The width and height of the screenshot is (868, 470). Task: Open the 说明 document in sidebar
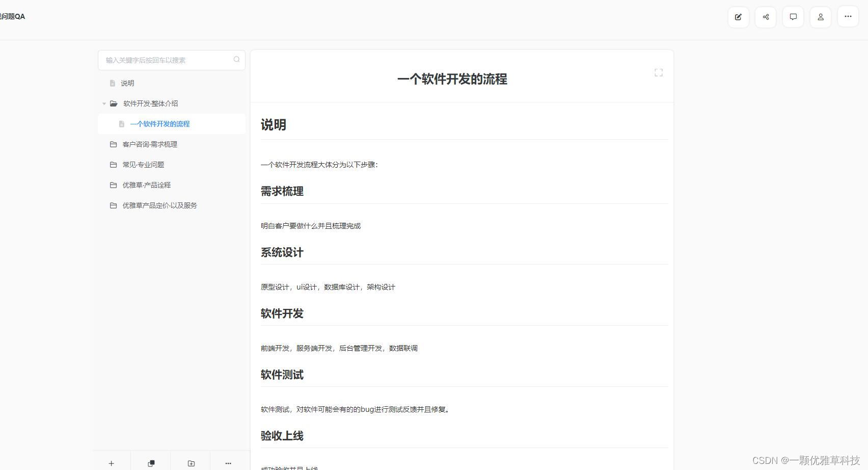127,83
